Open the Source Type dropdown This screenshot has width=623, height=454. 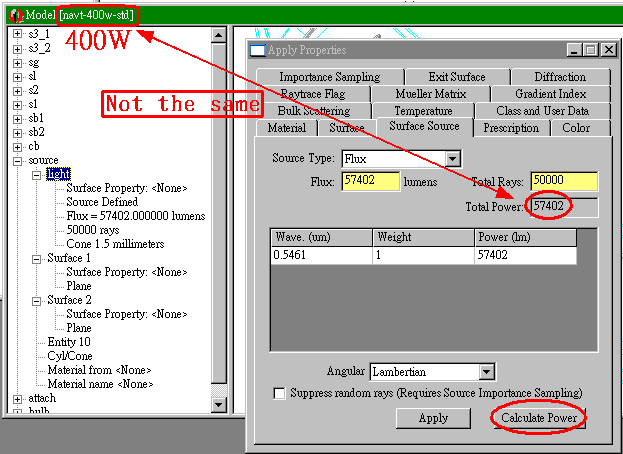tap(453, 159)
